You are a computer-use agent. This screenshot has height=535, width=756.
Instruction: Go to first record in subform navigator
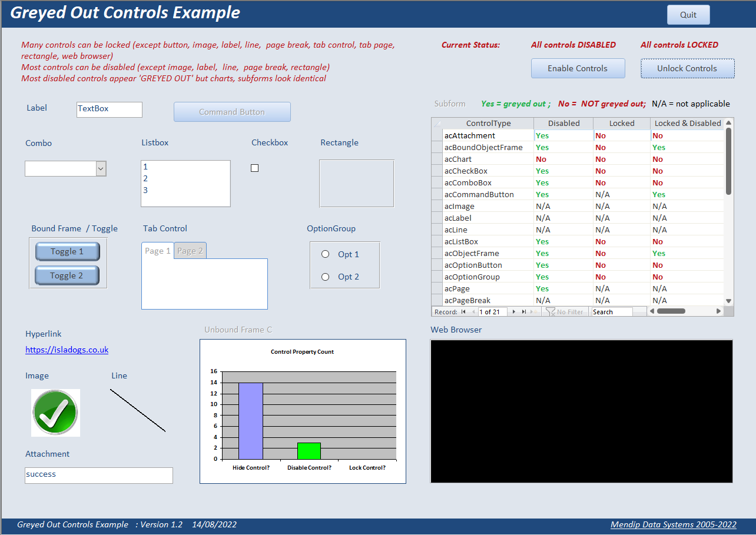tap(463, 312)
